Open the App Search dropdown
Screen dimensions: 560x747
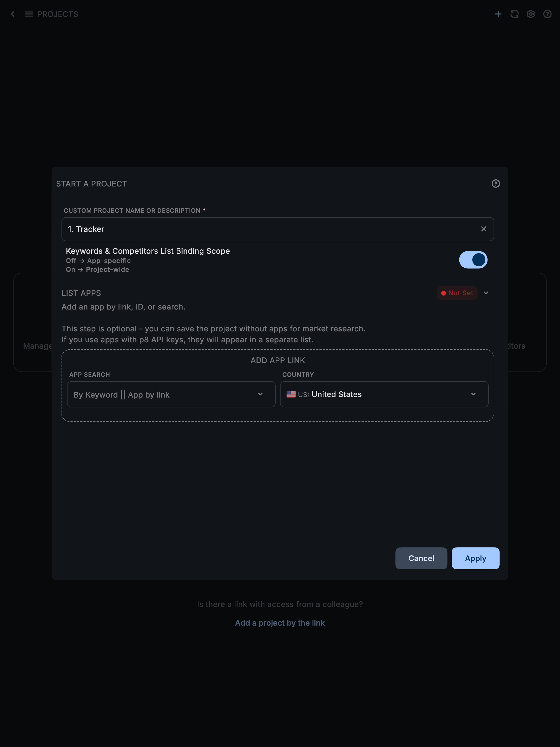(x=171, y=395)
